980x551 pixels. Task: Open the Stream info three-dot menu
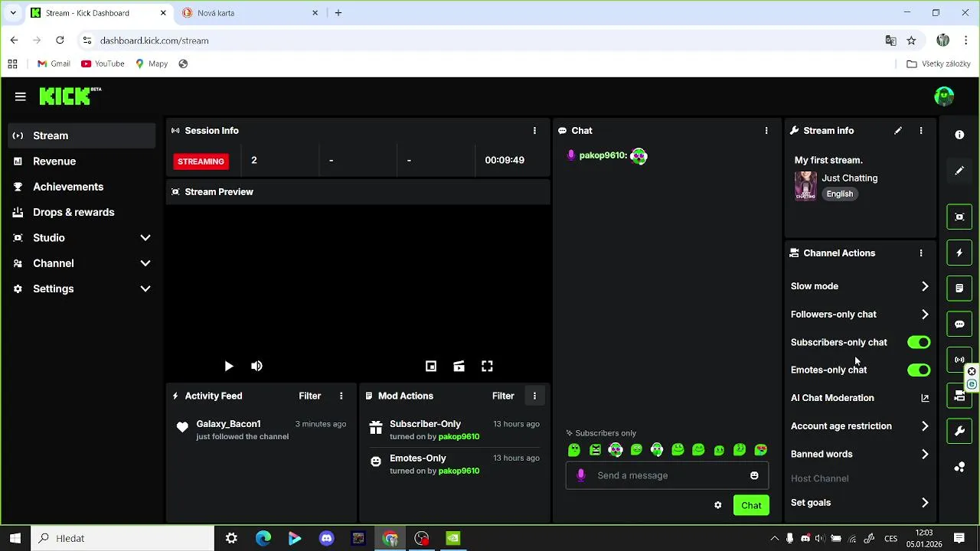pyautogui.click(x=921, y=131)
